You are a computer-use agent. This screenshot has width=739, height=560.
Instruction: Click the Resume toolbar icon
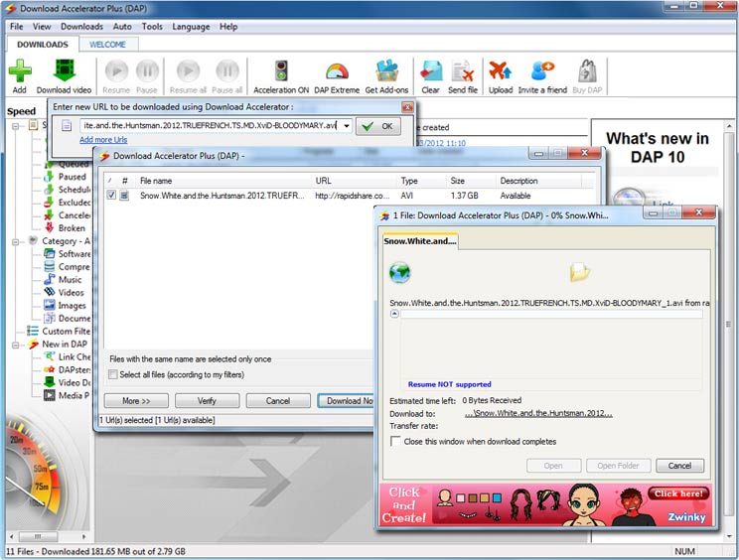coord(116,71)
